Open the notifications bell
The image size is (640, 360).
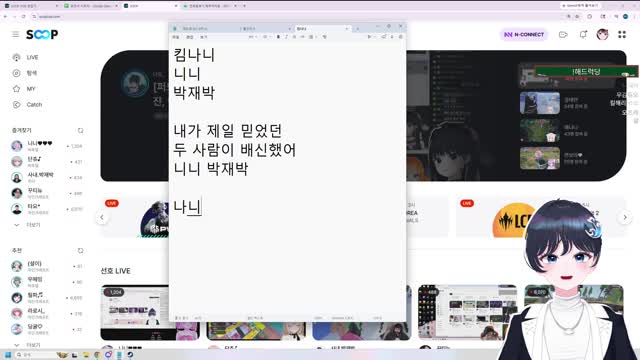(583, 35)
